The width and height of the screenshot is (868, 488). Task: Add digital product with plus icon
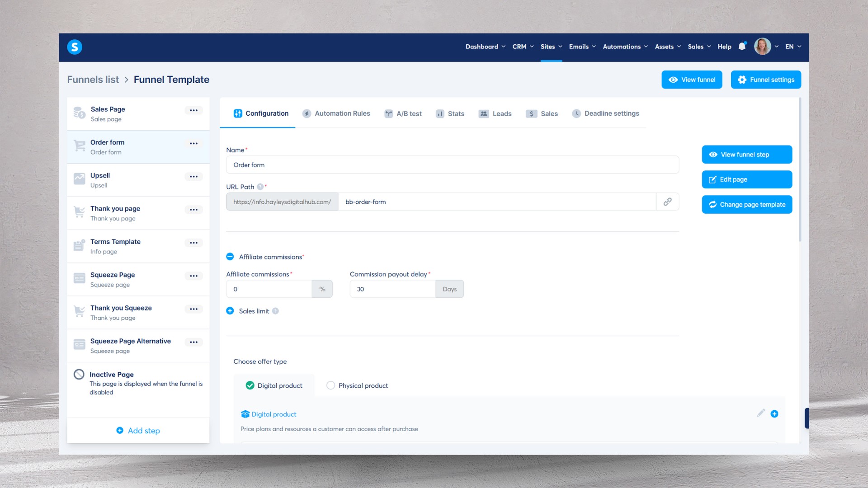coord(774,414)
